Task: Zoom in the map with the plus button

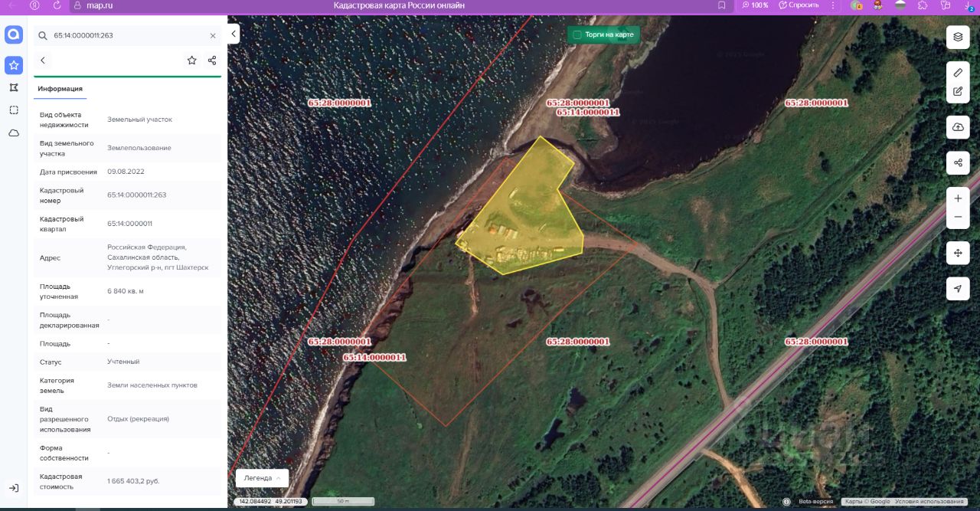Action: click(x=958, y=198)
